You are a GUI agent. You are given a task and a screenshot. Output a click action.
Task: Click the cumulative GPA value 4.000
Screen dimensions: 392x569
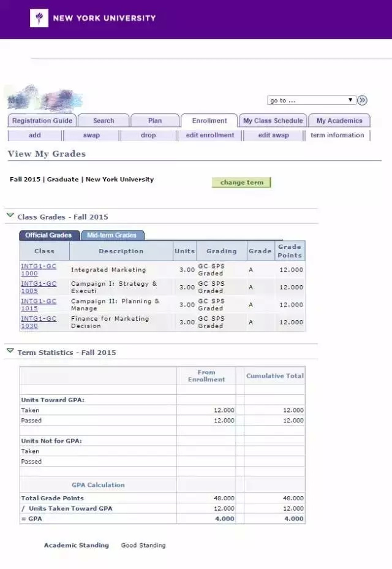[294, 519]
